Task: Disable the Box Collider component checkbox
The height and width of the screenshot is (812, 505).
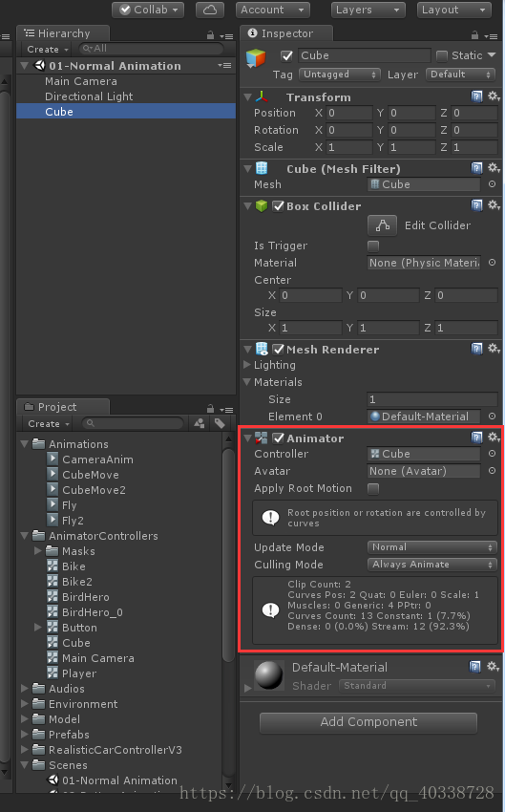Action: pos(279,206)
